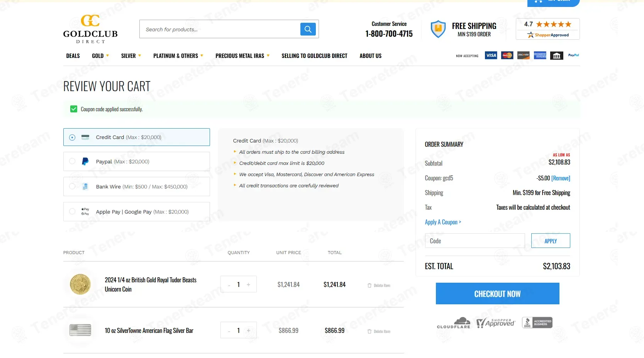The width and height of the screenshot is (644, 358).
Task: Click the EST. TOTAL $2,103.83 amount
Action: (556, 266)
